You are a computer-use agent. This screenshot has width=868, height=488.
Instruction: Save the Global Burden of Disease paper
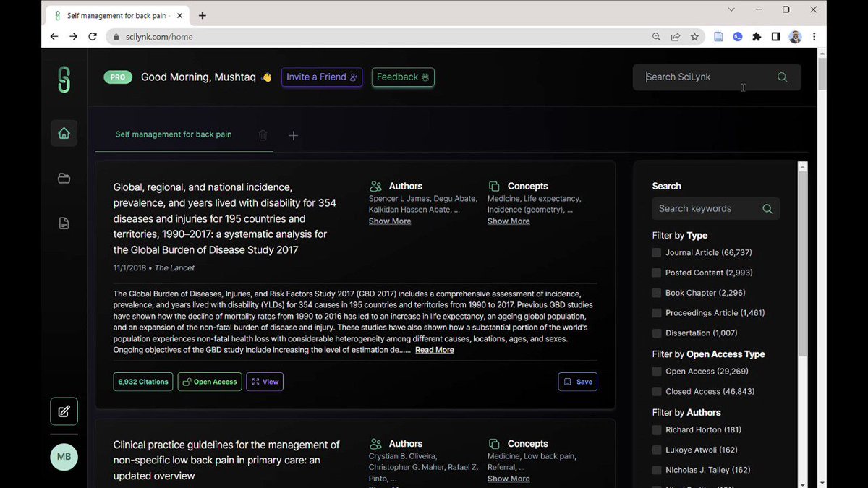(x=578, y=382)
